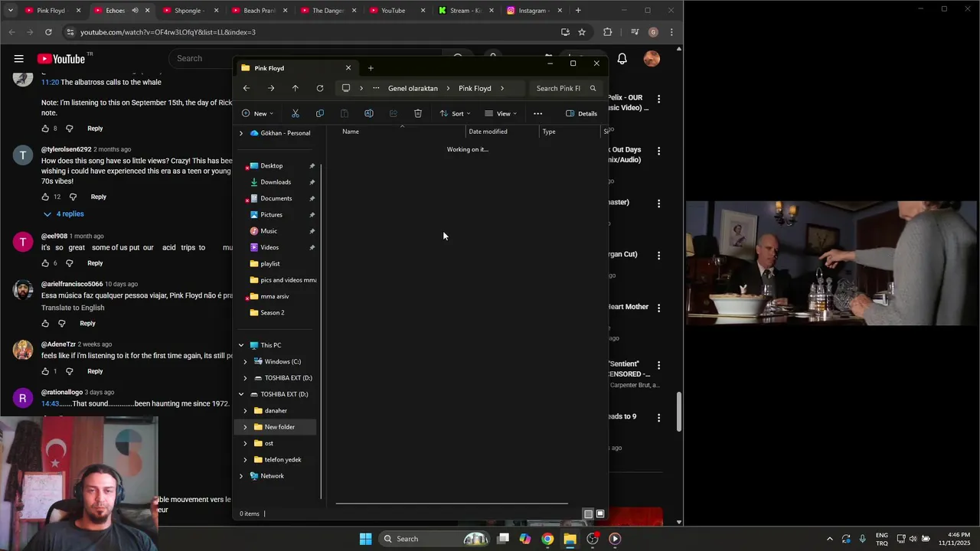Open See more options in Explorer toolbar
This screenshot has width=980, height=551.
(537, 113)
